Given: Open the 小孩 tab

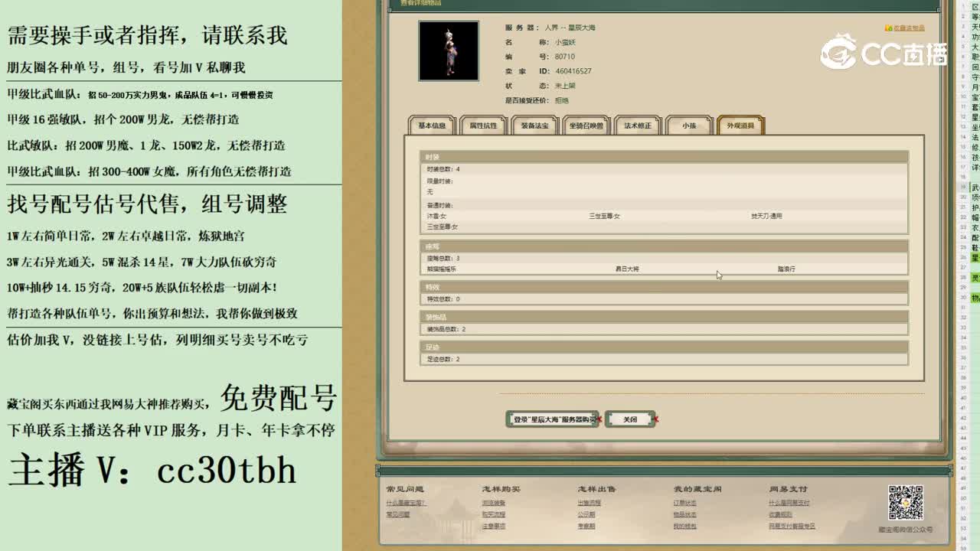Looking at the screenshot, I should 689,126.
